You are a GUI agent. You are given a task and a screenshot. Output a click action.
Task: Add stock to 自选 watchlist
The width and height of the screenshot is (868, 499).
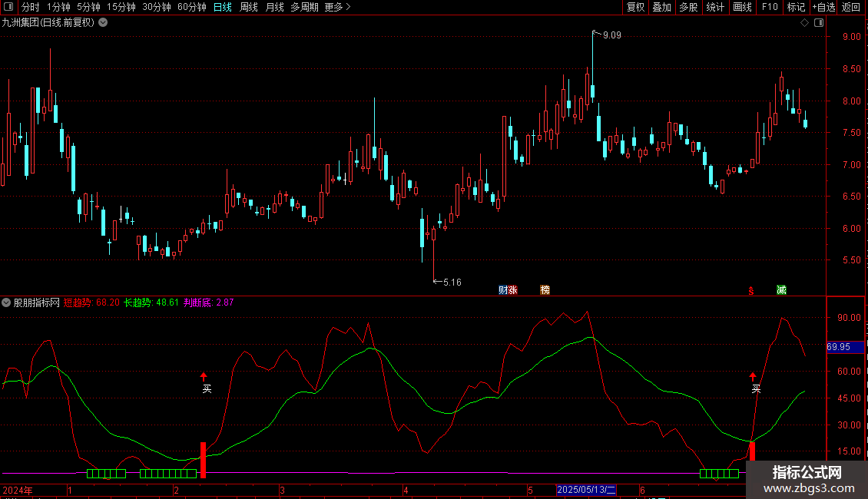coord(823,7)
